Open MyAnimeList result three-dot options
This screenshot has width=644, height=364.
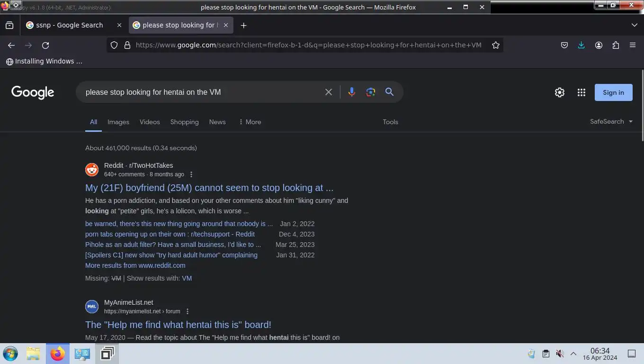tap(188, 311)
